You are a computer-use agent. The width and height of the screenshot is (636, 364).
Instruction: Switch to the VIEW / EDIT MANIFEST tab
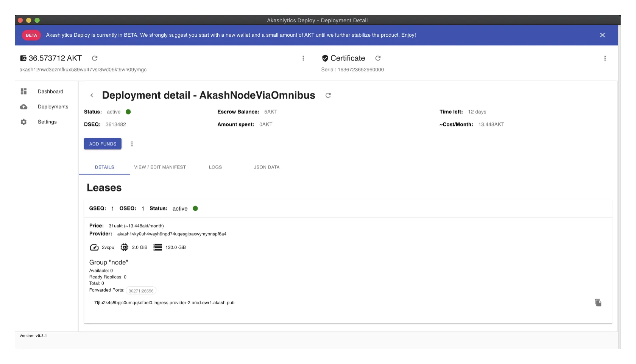click(x=160, y=167)
